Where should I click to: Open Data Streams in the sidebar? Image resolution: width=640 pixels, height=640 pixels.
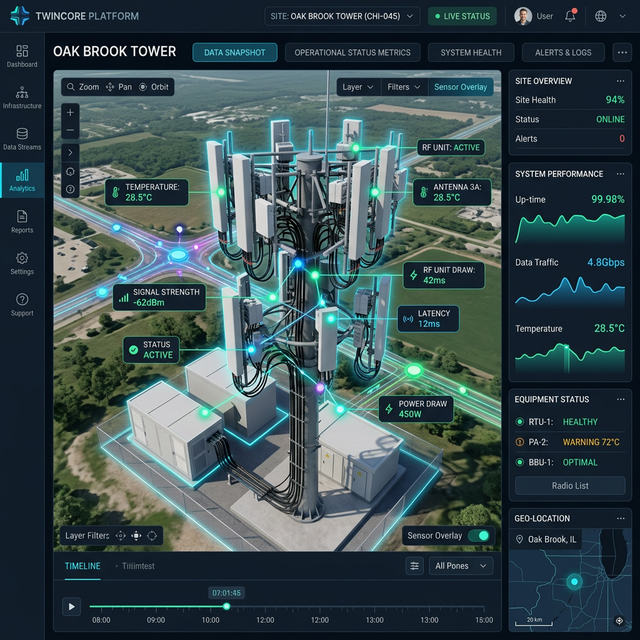(22, 139)
